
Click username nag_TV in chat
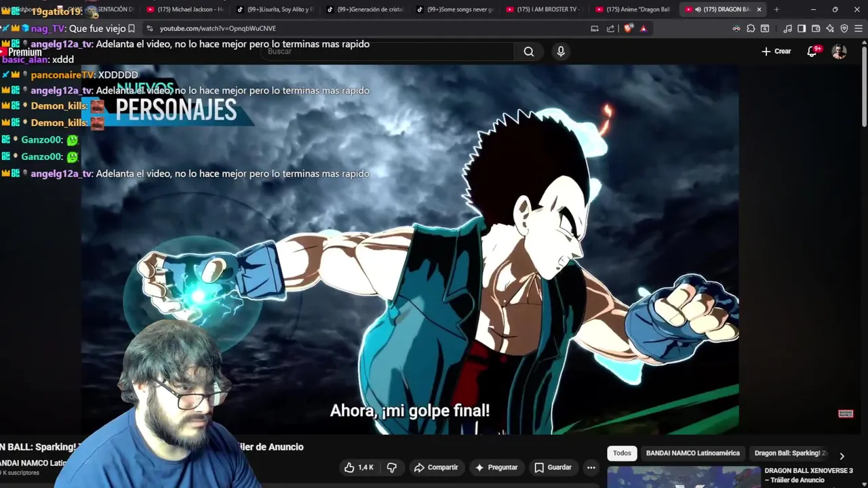point(48,28)
